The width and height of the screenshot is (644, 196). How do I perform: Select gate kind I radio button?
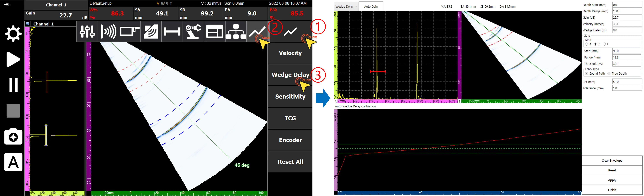click(604, 44)
